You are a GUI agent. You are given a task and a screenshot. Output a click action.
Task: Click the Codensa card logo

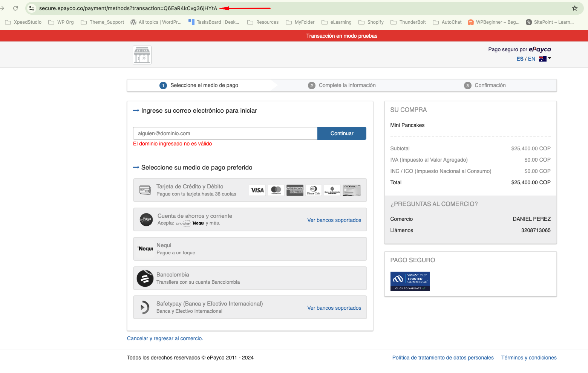pyautogui.click(x=352, y=190)
